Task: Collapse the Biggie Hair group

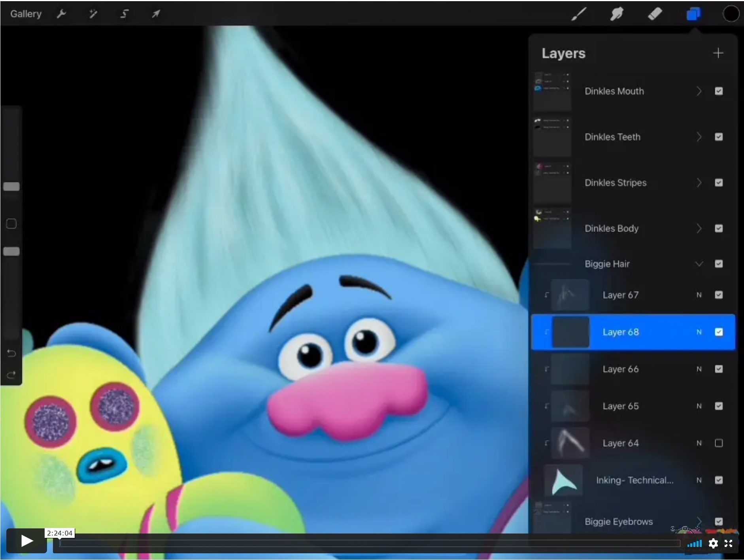Action: [699, 264]
